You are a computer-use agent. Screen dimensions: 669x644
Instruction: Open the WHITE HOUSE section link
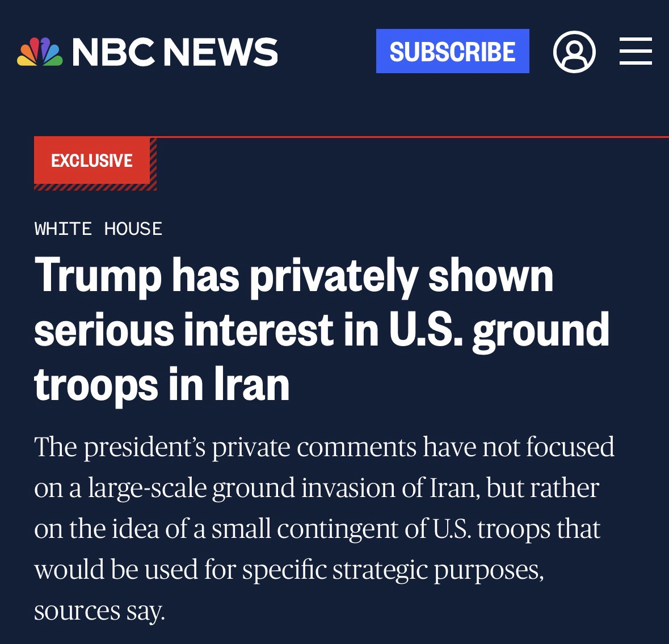98,229
